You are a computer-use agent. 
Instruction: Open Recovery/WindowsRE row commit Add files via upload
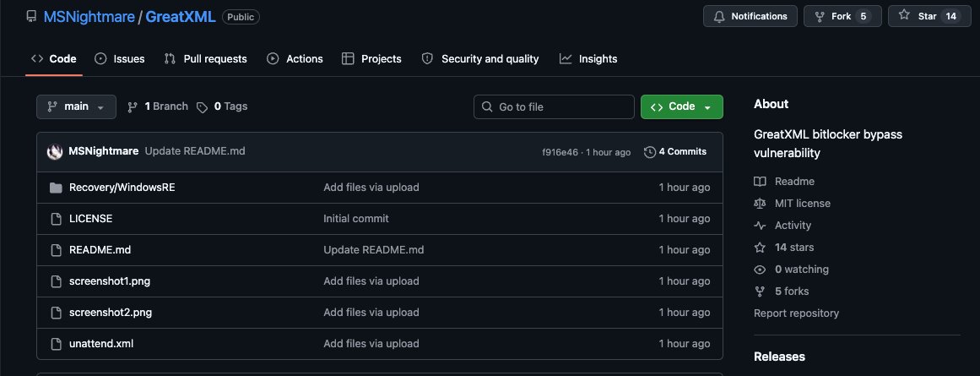371,187
